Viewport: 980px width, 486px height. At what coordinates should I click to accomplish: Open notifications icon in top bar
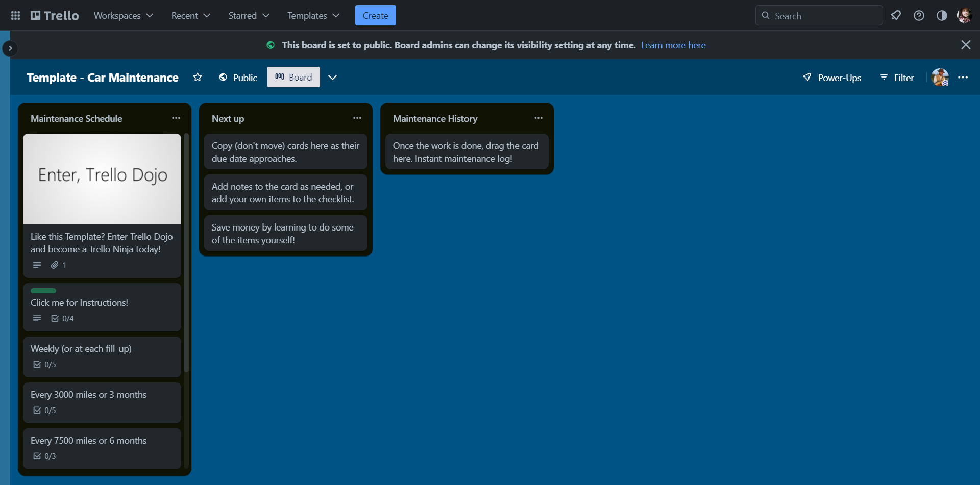(896, 16)
